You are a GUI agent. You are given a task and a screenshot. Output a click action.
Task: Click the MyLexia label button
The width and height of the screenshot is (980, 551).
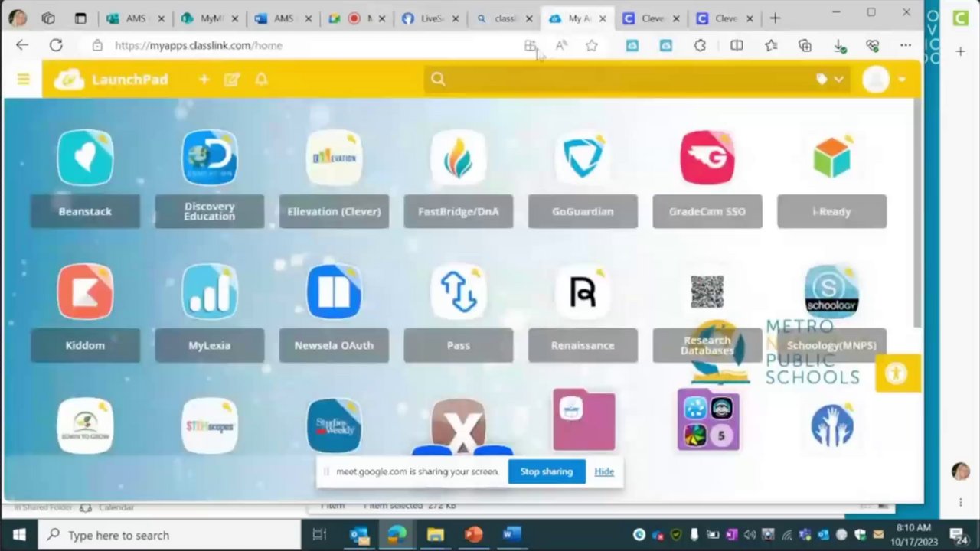(210, 345)
